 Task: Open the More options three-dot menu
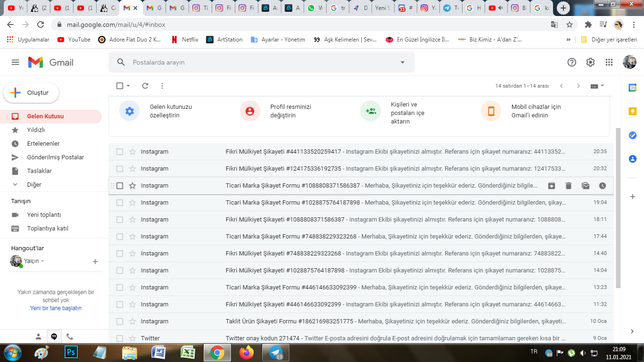pyautogui.click(x=162, y=86)
